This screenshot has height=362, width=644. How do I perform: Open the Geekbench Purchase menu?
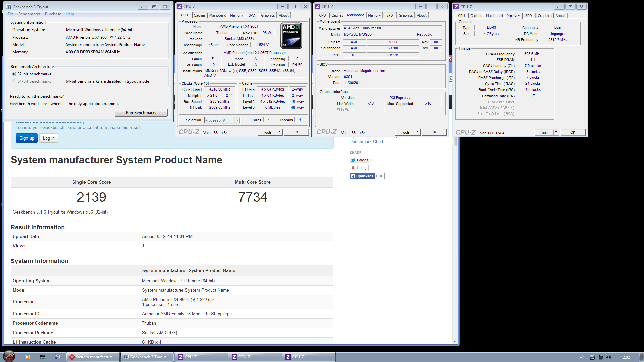53,14
